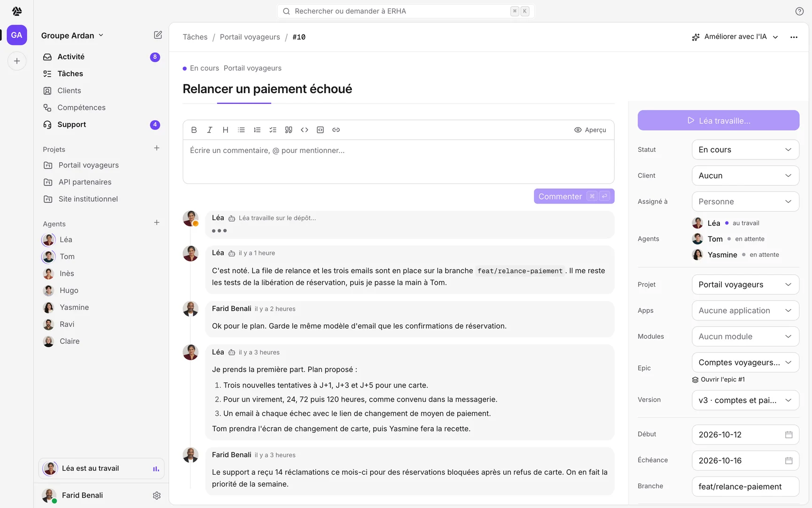Add a new project with plus
The image size is (812, 508).
(157, 148)
